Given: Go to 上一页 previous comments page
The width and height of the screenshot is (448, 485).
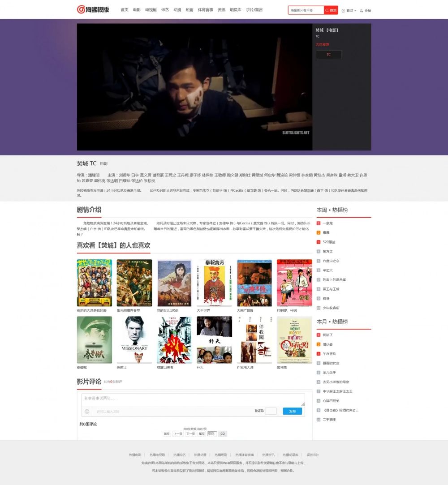Looking at the screenshot, I should coord(178,434).
